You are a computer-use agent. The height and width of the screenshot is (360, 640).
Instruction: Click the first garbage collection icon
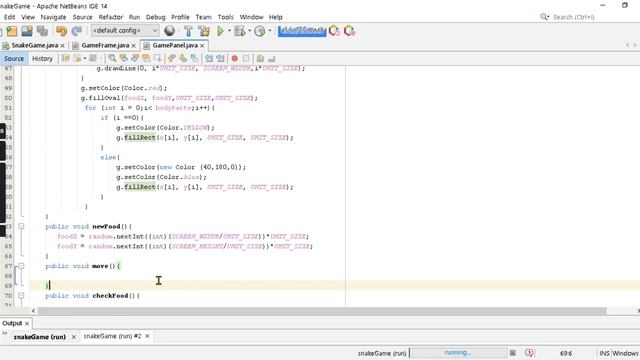(334, 31)
